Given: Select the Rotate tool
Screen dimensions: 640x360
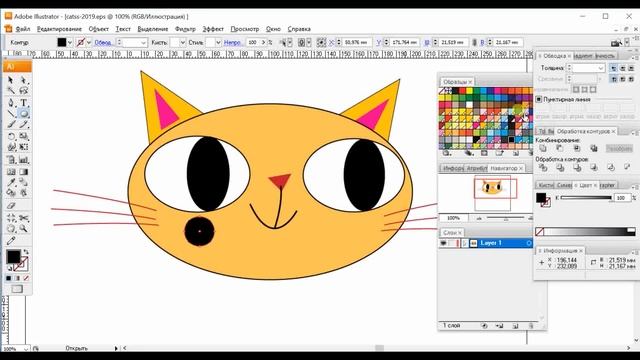Looking at the screenshot, I should pos(11,136).
